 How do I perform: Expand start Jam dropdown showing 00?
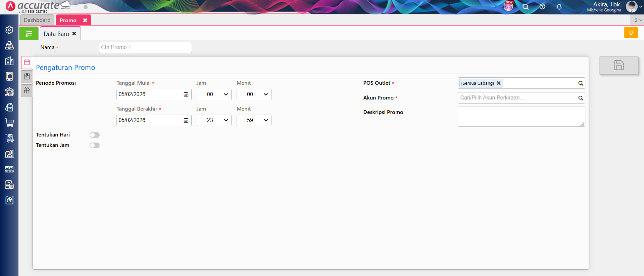tap(214, 94)
